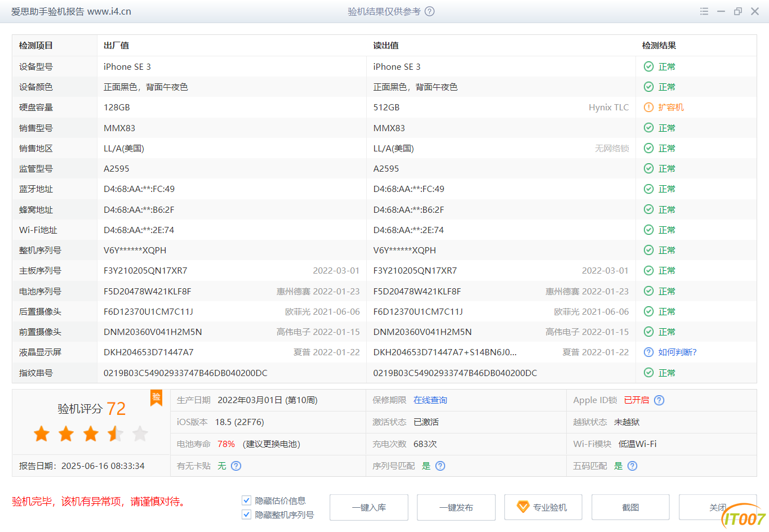The image size is (769, 532).
Task: Open the 在线查询 warranty link
Action: [430, 400]
